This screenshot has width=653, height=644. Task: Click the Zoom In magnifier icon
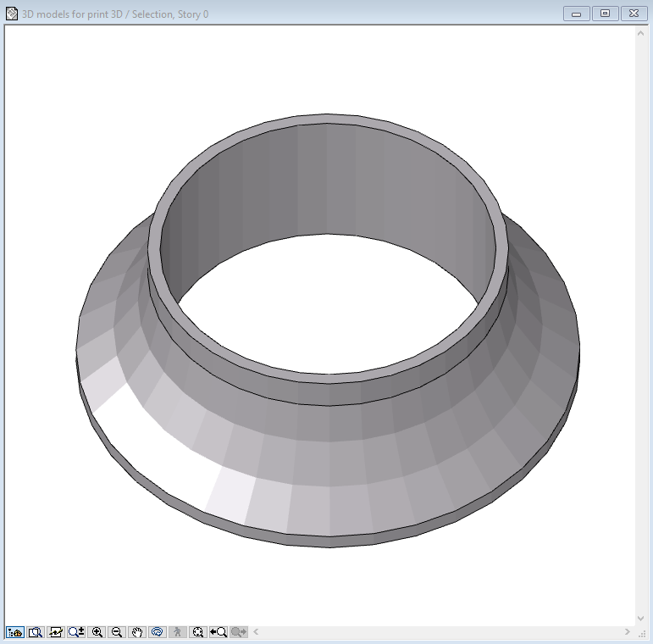[97, 632]
